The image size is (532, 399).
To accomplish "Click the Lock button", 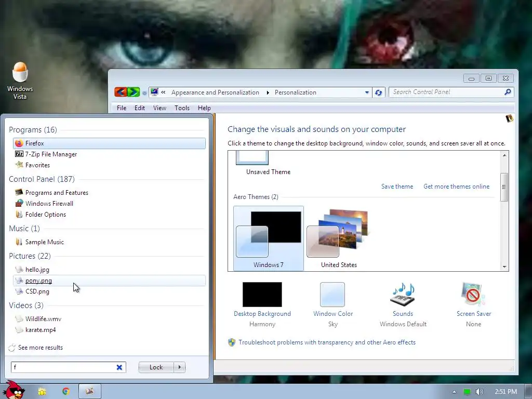I will (x=156, y=367).
